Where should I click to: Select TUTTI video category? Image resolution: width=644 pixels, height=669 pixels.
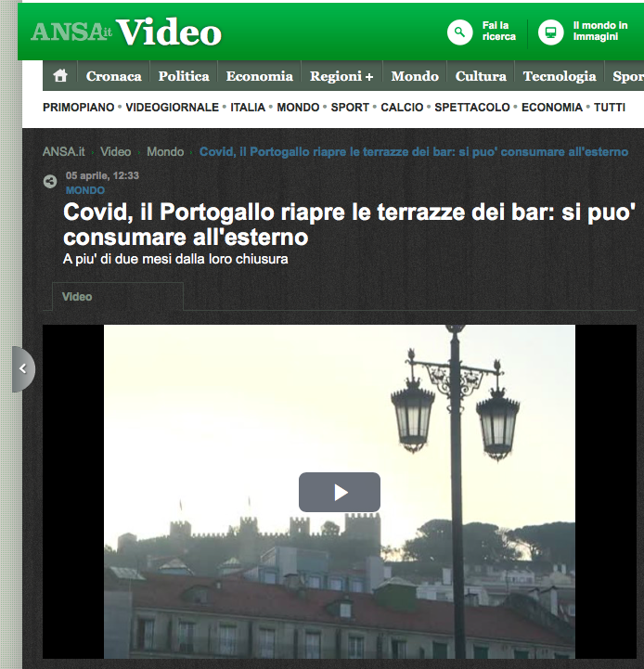point(610,107)
